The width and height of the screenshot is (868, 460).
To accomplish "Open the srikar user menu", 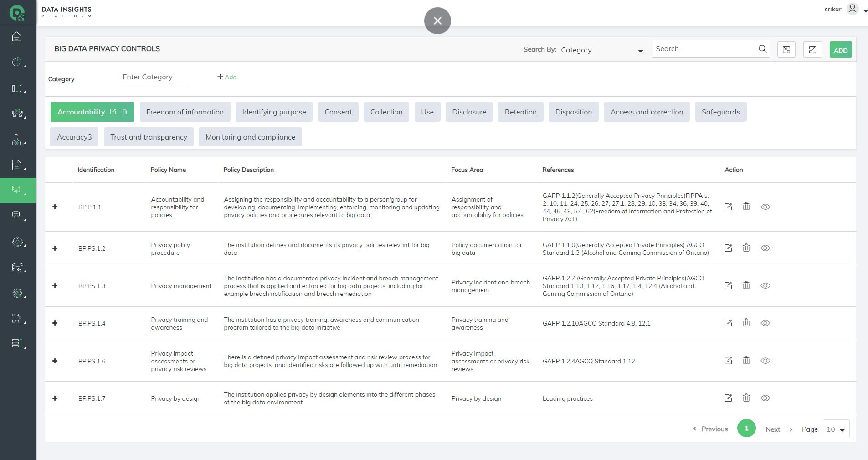I will 846,10.
